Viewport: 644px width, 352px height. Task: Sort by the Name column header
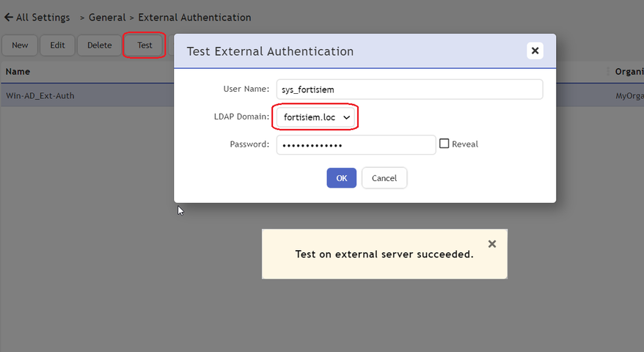(18, 72)
